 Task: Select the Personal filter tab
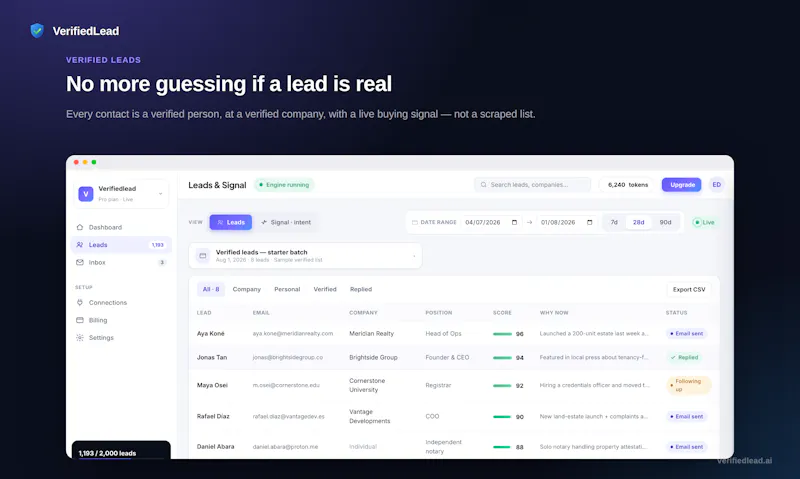point(287,289)
